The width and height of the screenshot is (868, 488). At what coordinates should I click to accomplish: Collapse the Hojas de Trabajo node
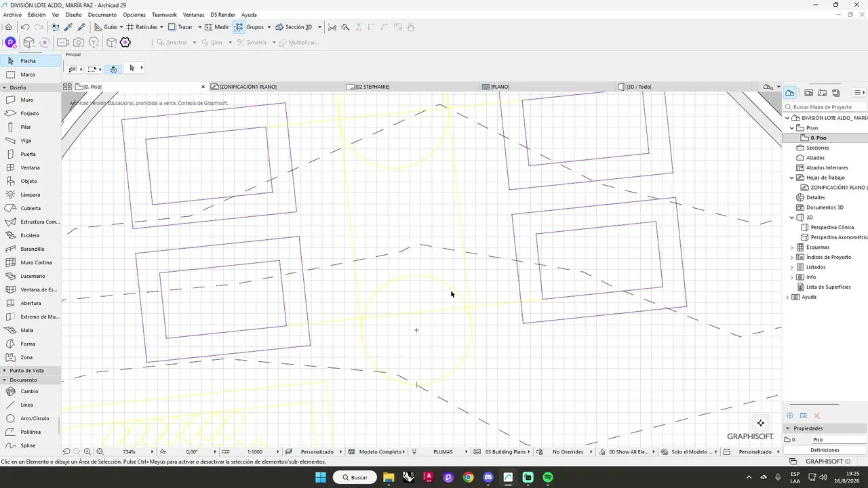click(791, 178)
